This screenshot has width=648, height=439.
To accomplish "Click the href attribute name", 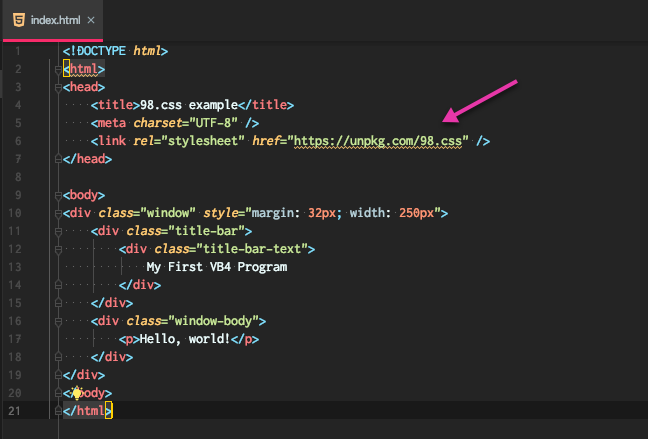I will point(266,141).
